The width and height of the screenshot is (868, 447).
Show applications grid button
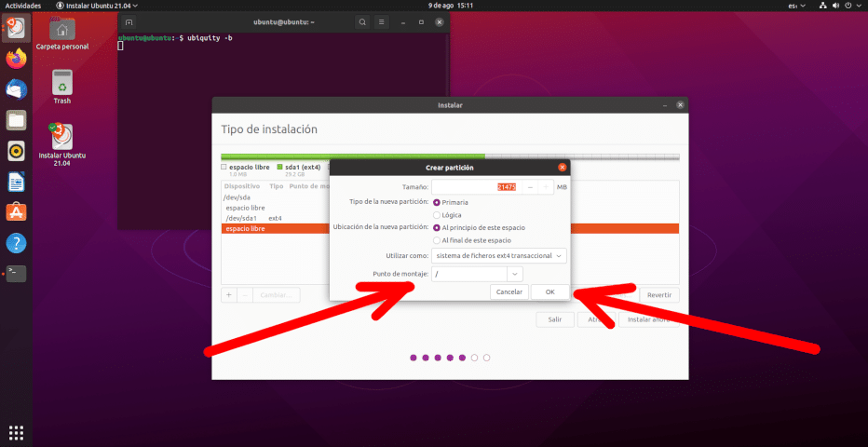(x=16, y=432)
